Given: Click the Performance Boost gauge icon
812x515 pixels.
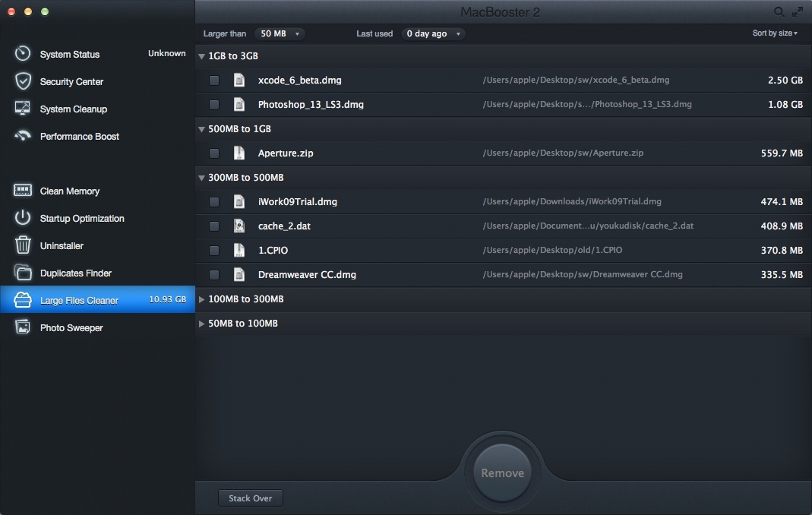Looking at the screenshot, I should [x=23, y=136].
